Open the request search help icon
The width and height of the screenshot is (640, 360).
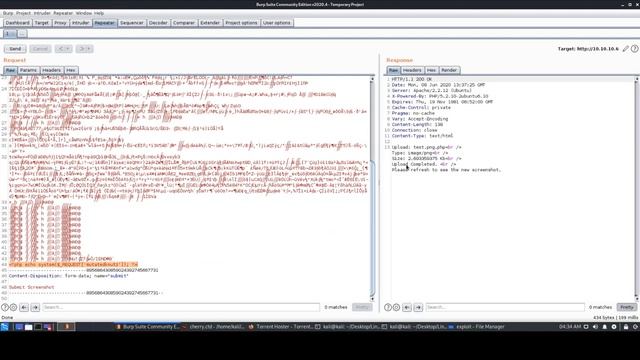click(5, 307)
